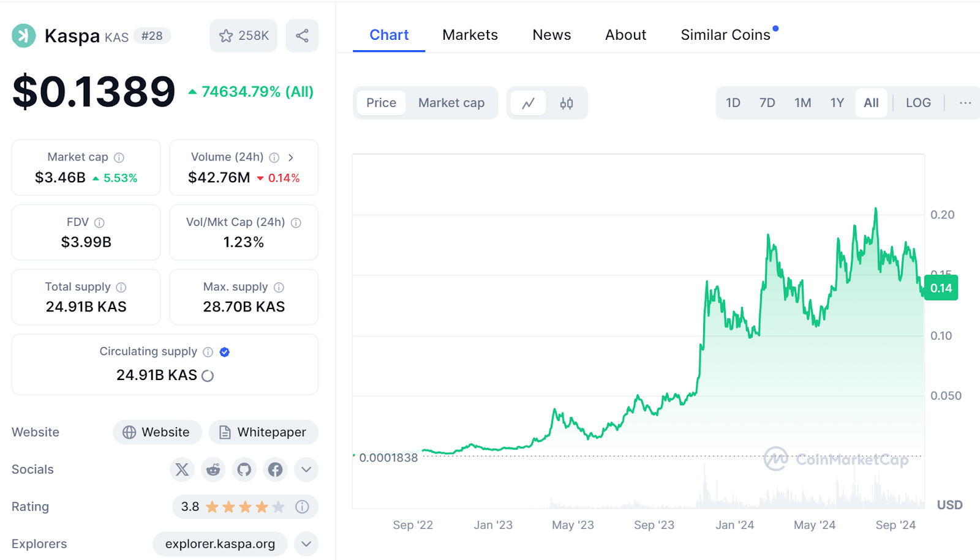Image resolution: width=980 pixels, height=560 pixels.
Task: Open the Whitepaper link
Action: pyautogui.click(x=263, y=432)
